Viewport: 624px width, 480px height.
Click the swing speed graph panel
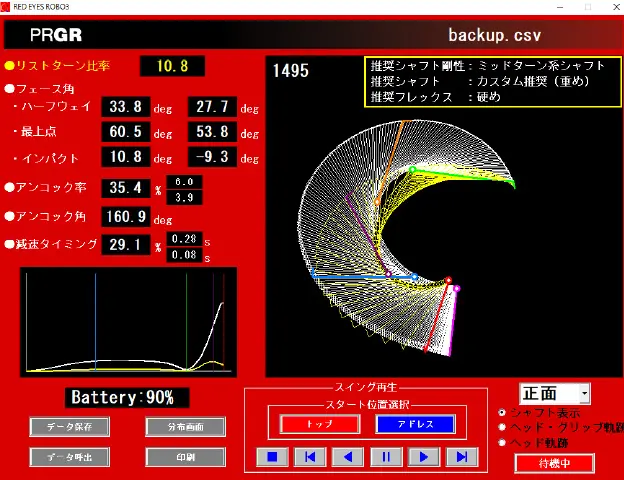click(x=129, y=322)
